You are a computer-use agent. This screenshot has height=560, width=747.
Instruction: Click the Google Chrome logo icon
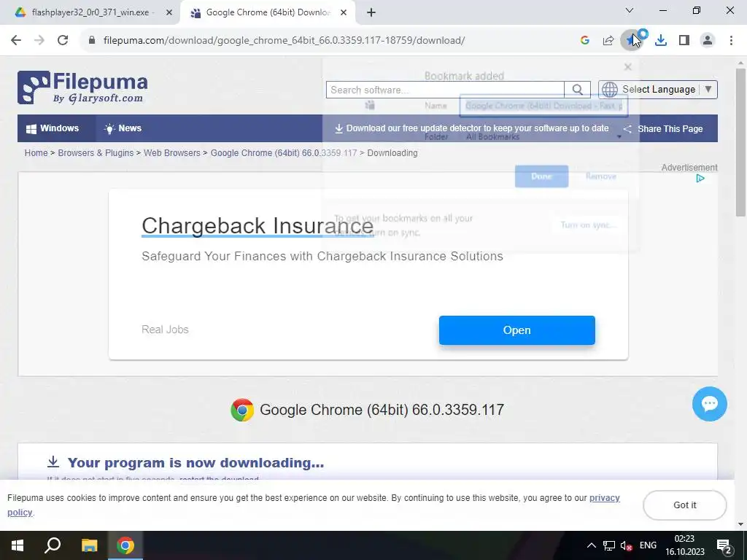(242, 410)
